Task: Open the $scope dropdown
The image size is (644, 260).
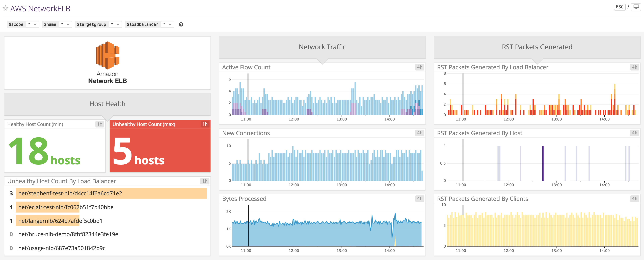Action: tap(33, 24)
